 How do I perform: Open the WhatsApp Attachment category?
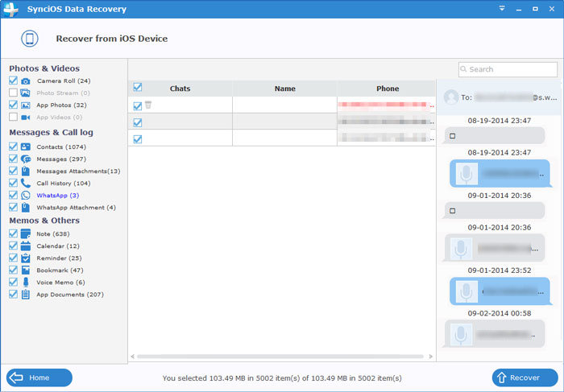click(76, 208)
